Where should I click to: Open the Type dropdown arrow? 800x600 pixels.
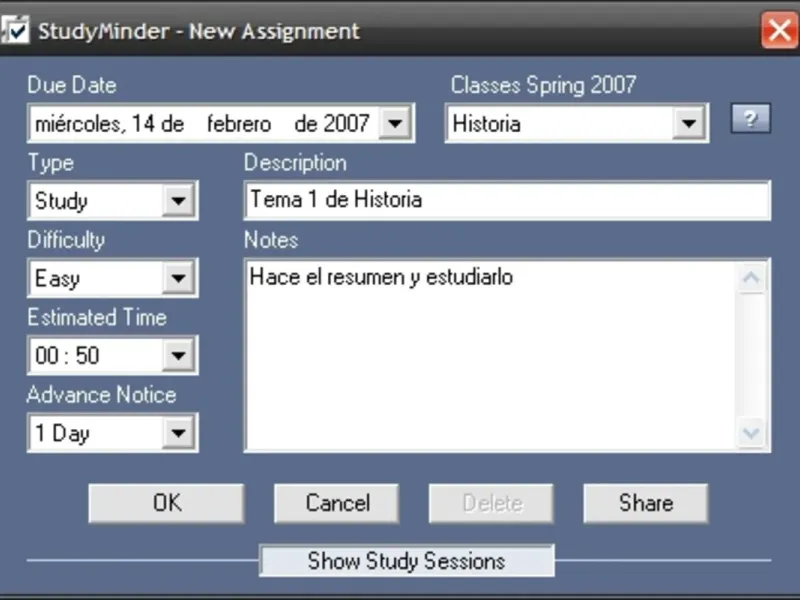point(178,200)
